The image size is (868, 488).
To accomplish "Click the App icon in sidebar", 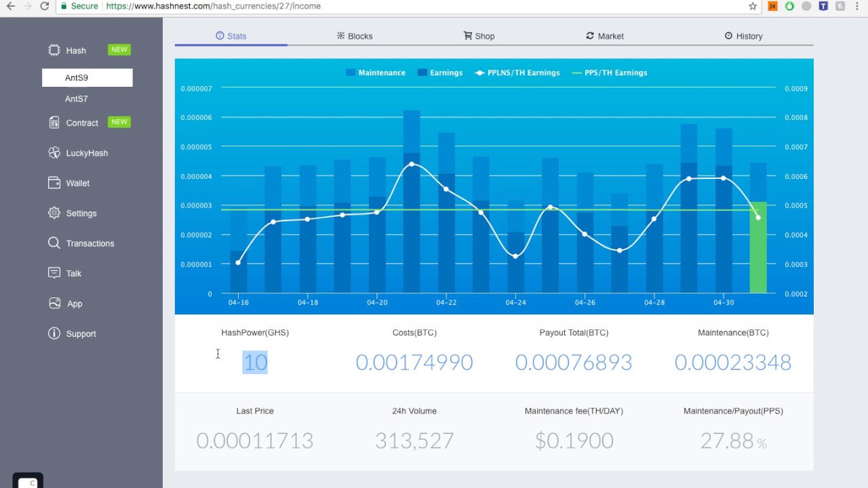I will click(x=54, y=303).
